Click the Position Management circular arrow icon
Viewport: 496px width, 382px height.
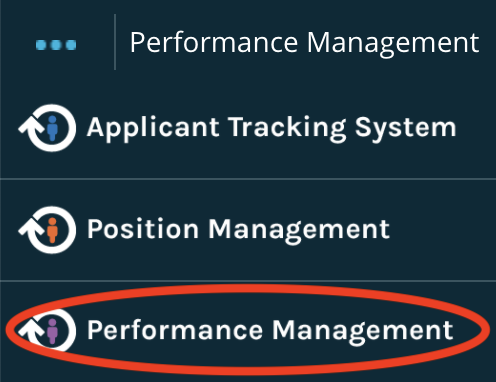[x=48, y=230]
